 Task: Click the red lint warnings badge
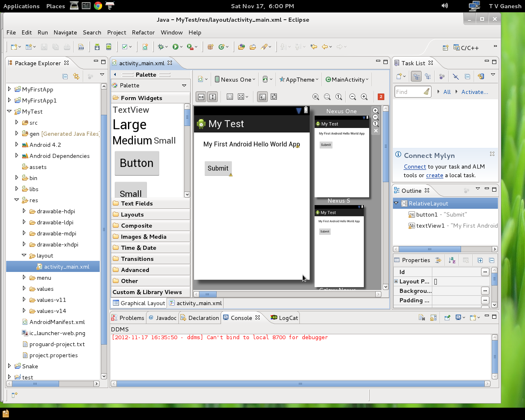click(381, 97)
